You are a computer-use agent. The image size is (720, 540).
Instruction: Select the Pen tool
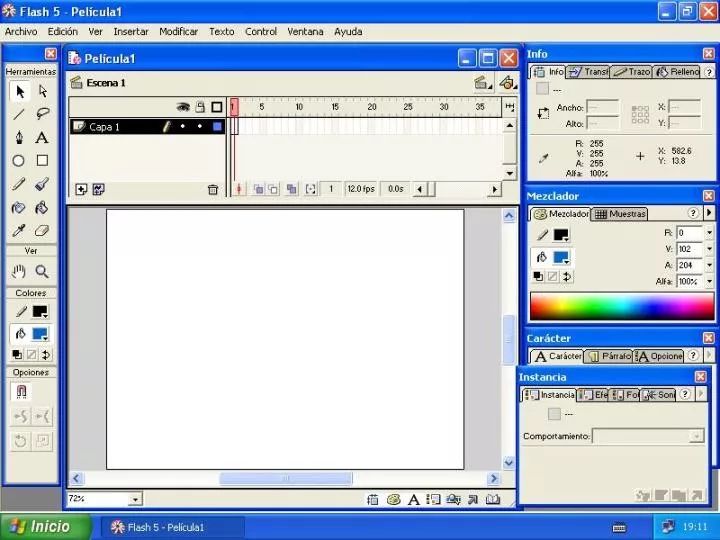click(x=19, y=137)
